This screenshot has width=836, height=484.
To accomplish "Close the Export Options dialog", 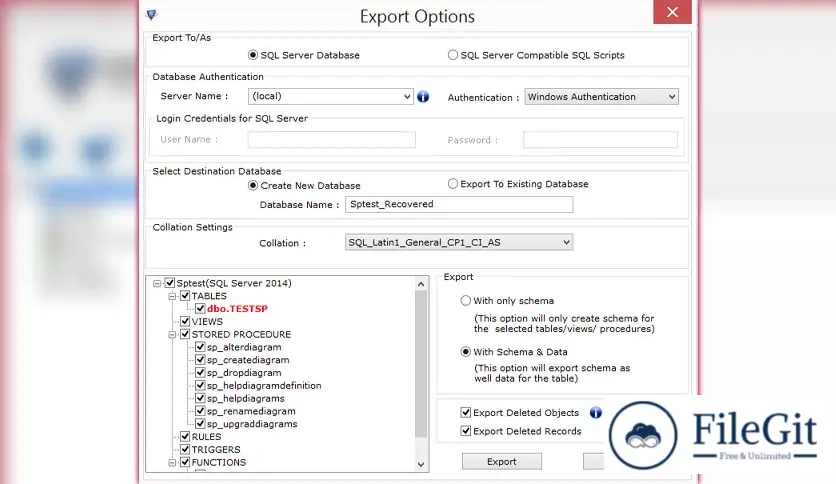I will click(672, 12).
